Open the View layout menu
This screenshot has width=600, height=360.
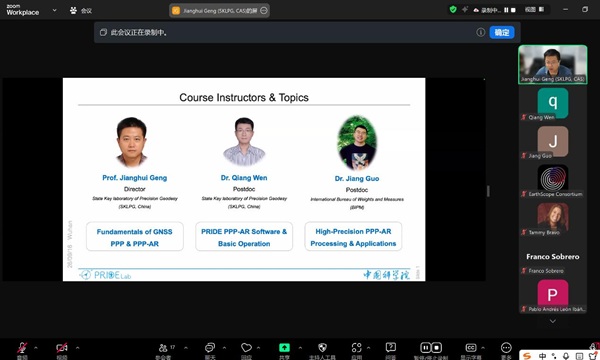coord(535,10)
